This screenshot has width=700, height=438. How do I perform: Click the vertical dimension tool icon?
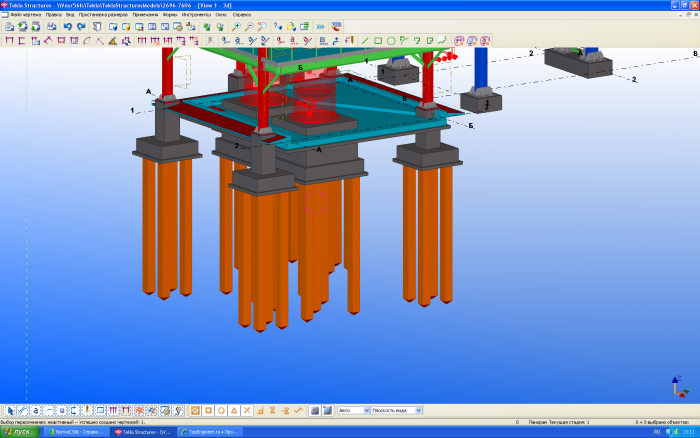[22, 41]
